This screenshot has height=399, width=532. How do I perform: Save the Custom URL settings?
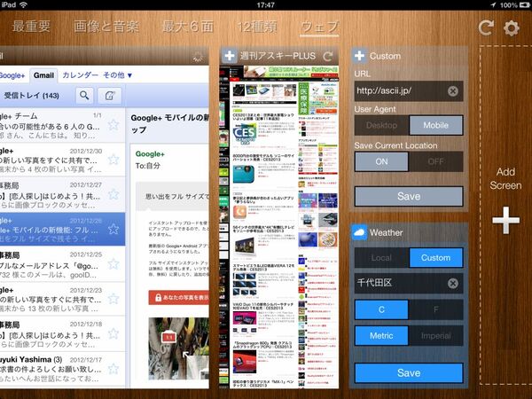tap(409, 196)
